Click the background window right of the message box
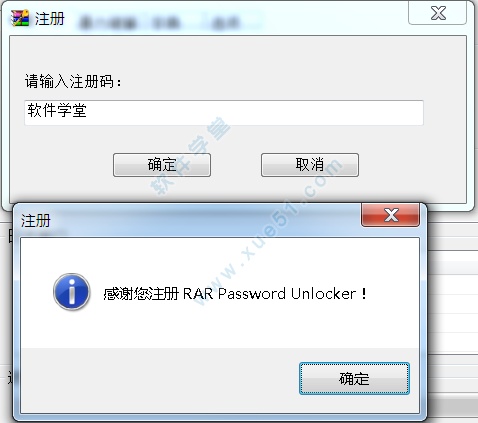This screenshot has height=423, width=478. 452,317
